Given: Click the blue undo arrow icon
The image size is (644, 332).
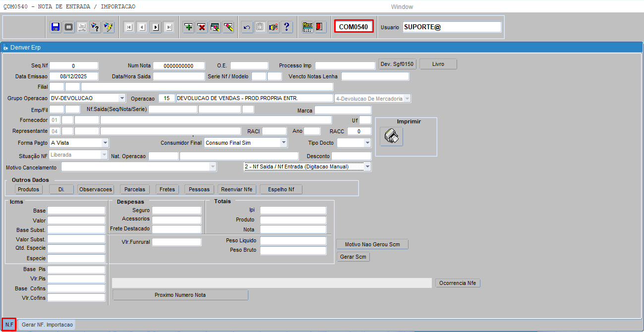Looking at the screenshot, I should click(x=247, y=27).
